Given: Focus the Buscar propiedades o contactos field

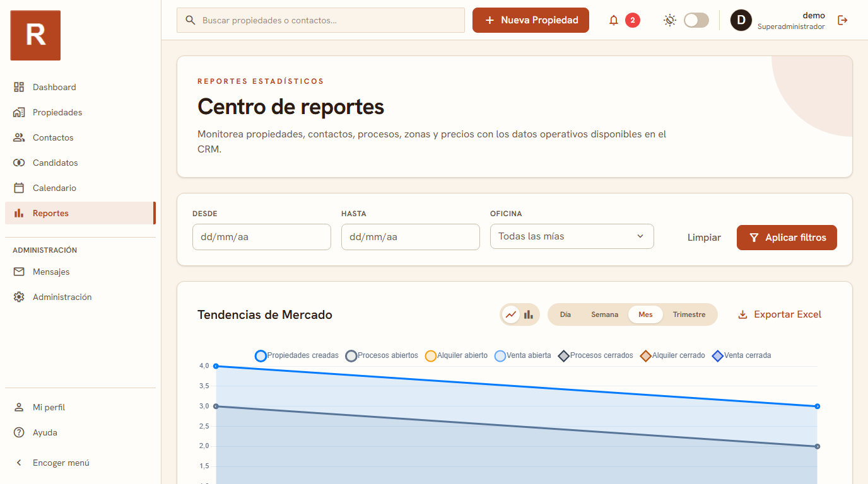Looking at the screenshot, I should pos(320,20).
